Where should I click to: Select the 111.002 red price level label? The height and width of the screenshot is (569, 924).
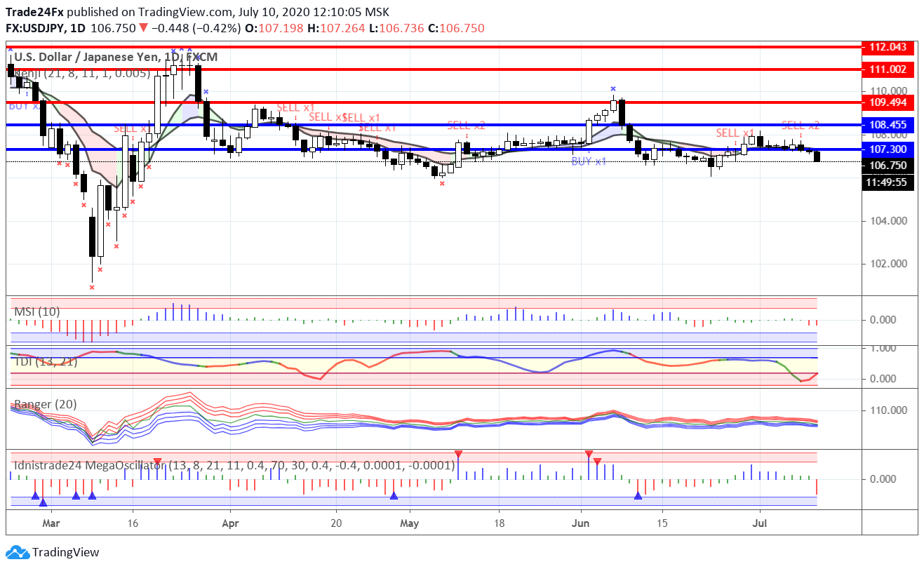889,69
